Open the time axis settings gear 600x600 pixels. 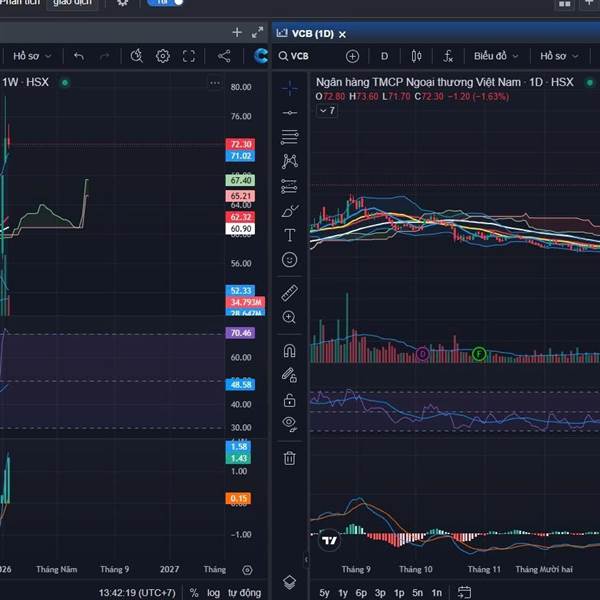coord(248,570)
